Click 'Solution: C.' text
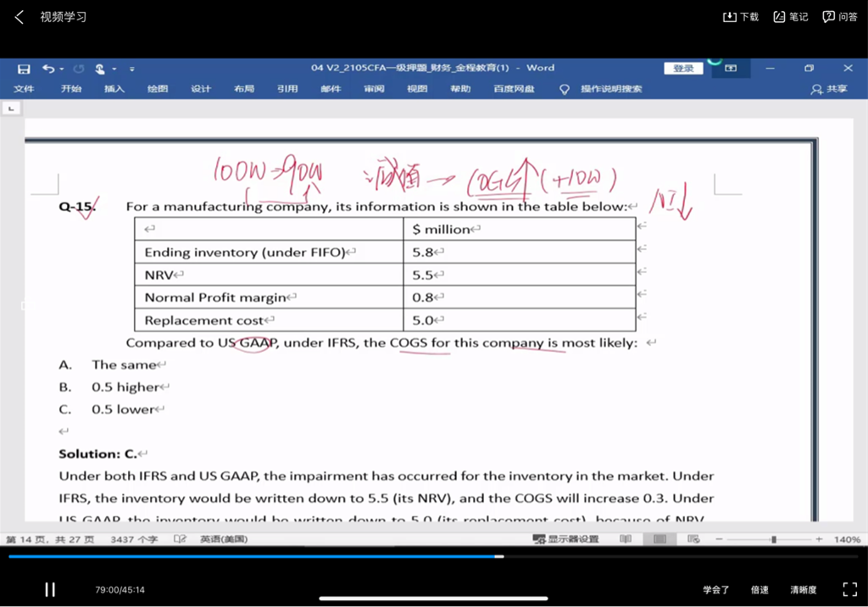The width and height of the screenshot is (868, 607). coord(98,454)
